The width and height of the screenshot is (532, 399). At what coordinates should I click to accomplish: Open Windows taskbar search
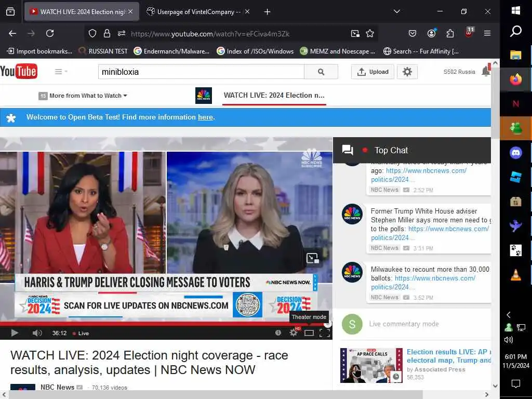[x=516, y=31]
